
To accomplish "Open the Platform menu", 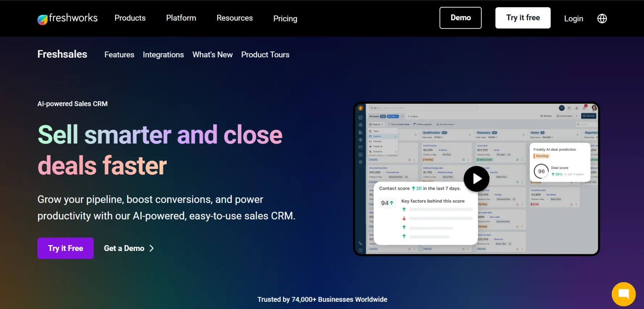I will coord(181,18).
